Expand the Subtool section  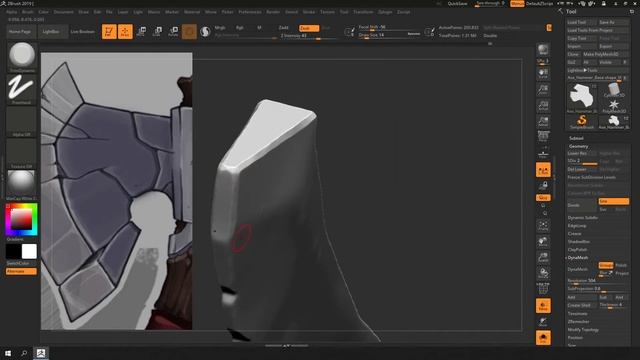[576, 138]
